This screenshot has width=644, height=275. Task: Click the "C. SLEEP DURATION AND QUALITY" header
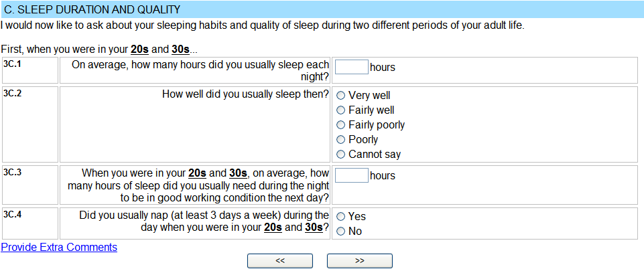(92, 10)
